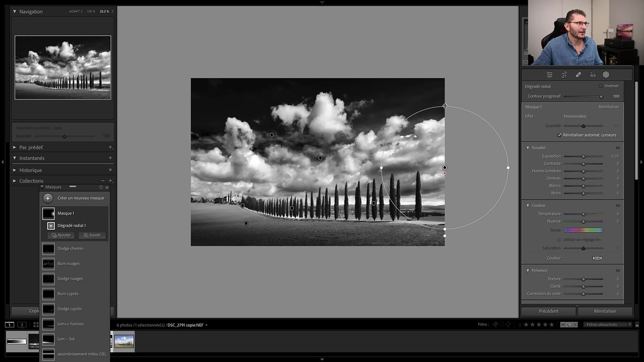Select the Masking tool dotted circle icon

tap(606, 75)
